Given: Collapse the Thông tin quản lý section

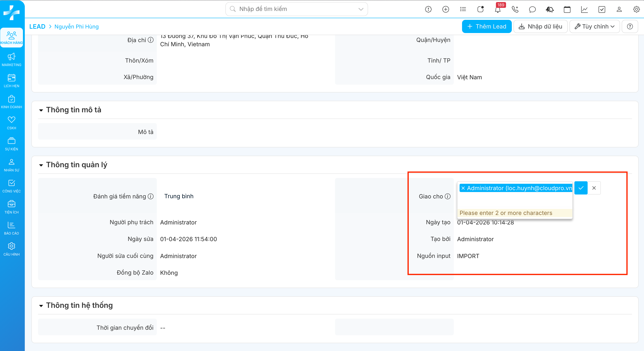Looking at the screenshot, I should pos(41,165).
